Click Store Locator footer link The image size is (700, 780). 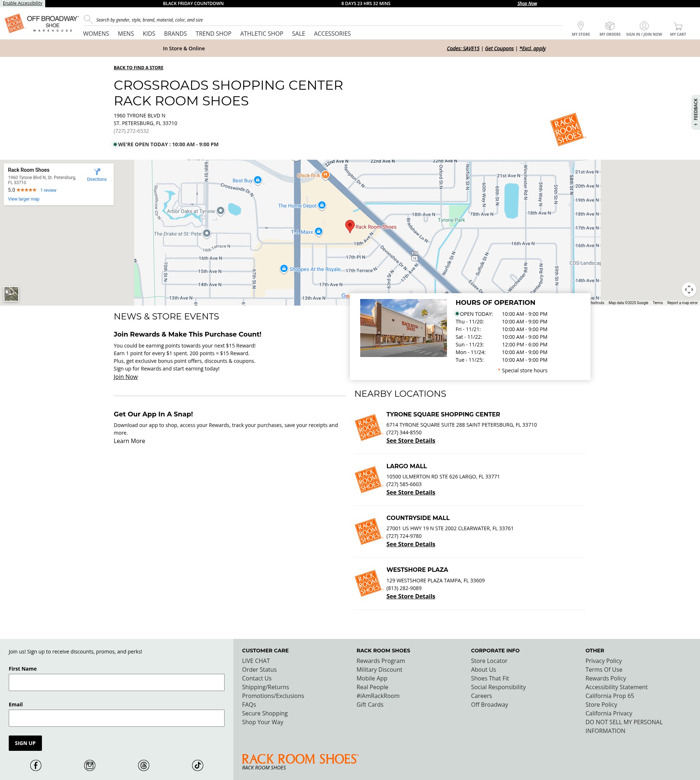(x=489, y=661)
